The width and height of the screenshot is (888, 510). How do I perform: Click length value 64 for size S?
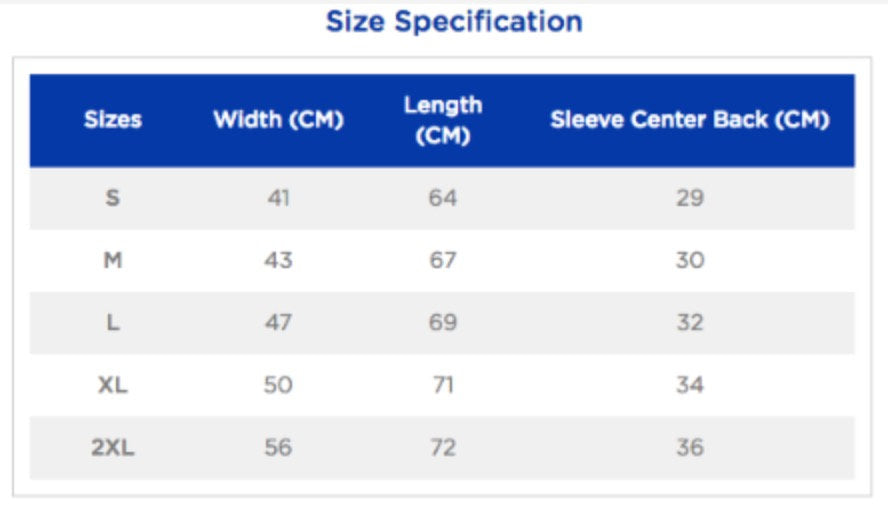(x=442, y=198)
